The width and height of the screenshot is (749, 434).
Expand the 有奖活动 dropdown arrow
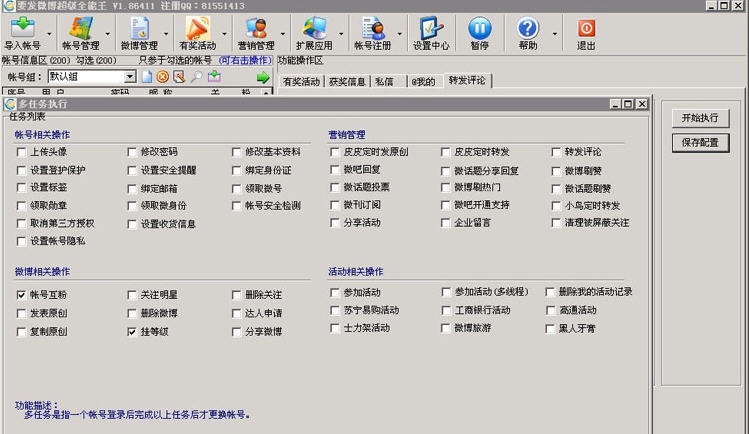coord(225,34)
